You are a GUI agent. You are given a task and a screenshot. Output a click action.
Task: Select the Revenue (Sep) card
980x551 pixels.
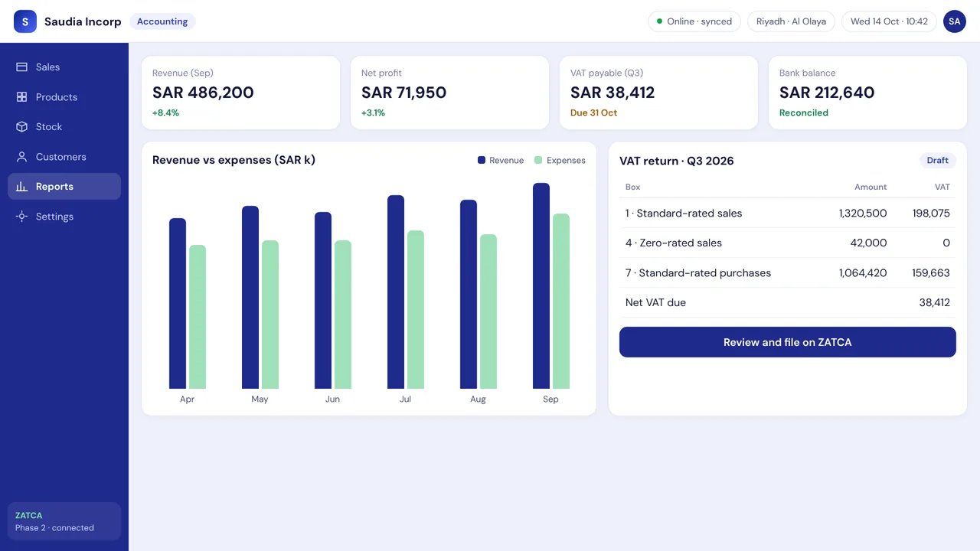pyautogui.click(x=240, y=93)
